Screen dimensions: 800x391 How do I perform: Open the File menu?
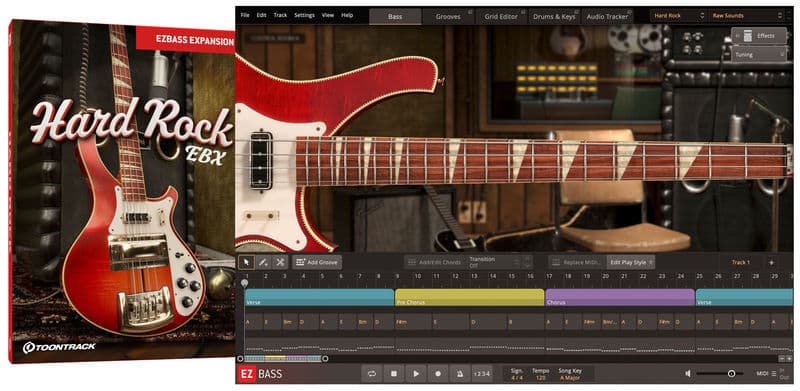coord(245,15)
